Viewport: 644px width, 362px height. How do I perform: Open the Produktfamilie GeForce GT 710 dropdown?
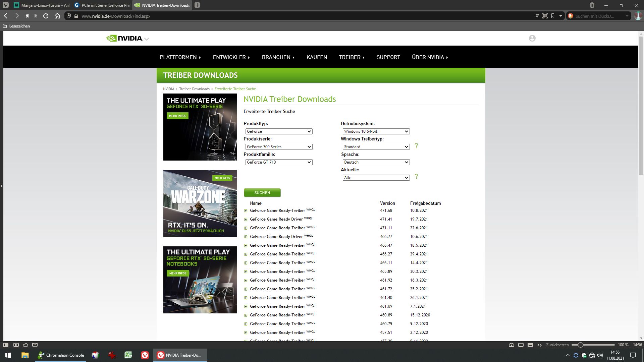[x=279, y=162]
